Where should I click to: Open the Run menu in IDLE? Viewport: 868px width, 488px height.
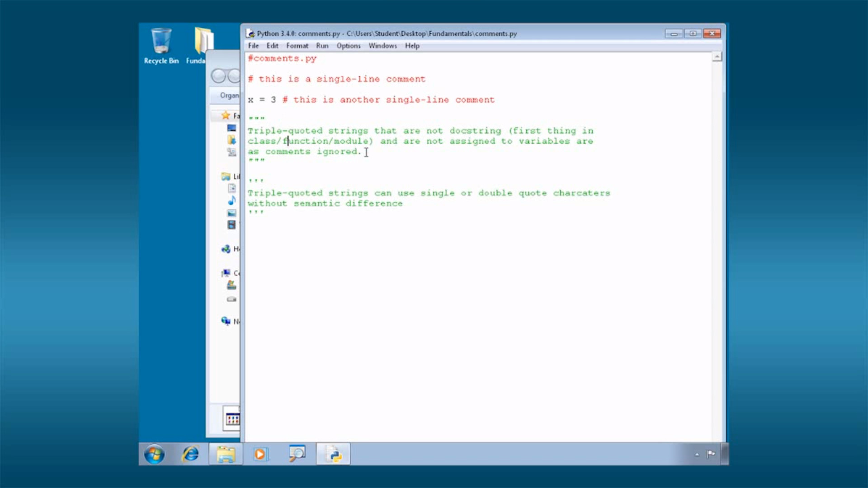coord(322,46)
